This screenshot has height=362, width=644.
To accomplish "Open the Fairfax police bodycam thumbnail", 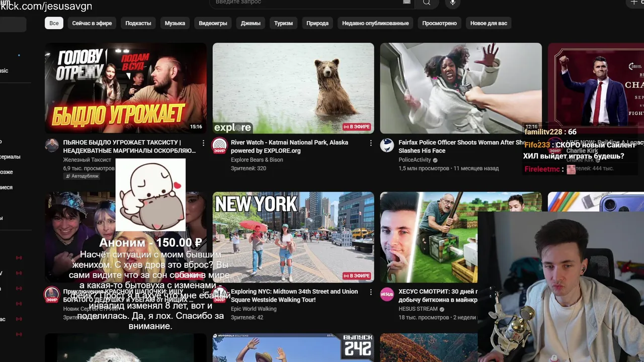I will click(461, 88).
